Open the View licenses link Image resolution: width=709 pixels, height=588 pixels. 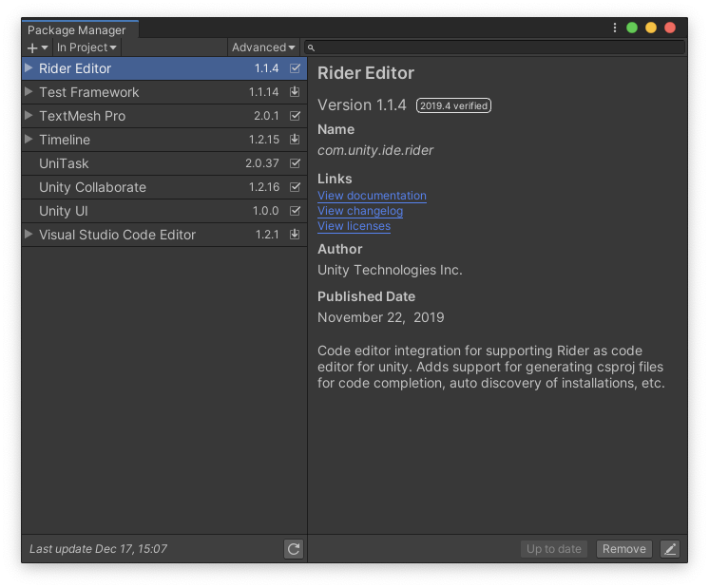354,226
